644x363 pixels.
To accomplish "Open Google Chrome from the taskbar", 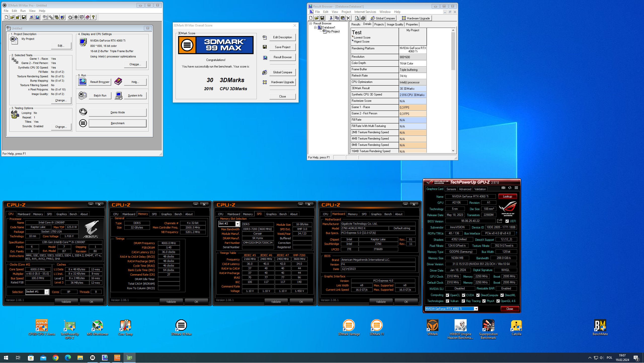I will (56, 358).
